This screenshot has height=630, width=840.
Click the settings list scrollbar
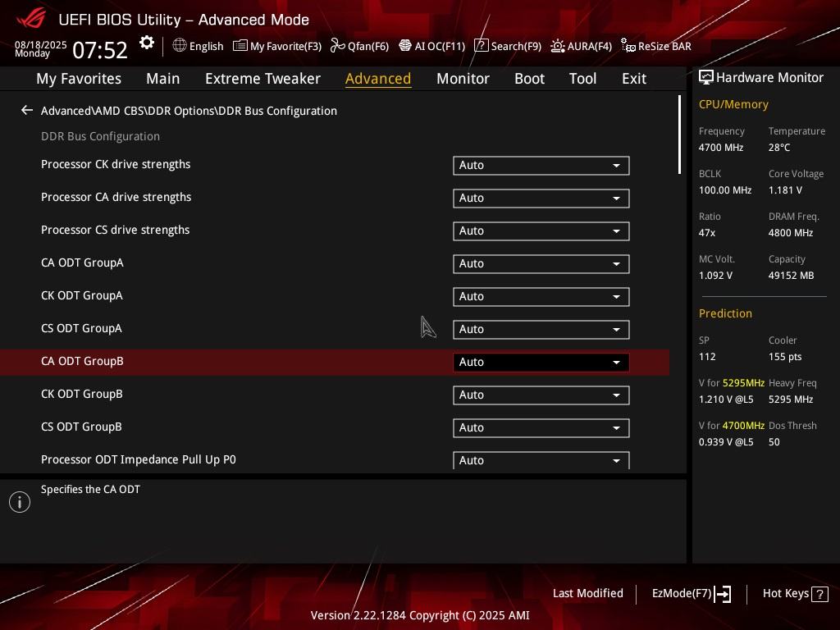coord(679,135)
